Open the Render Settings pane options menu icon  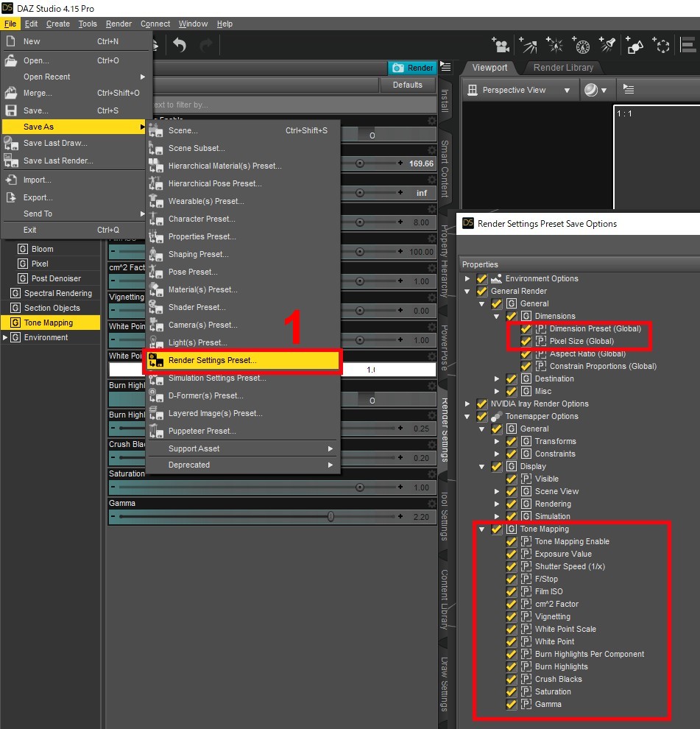point(445,67)
